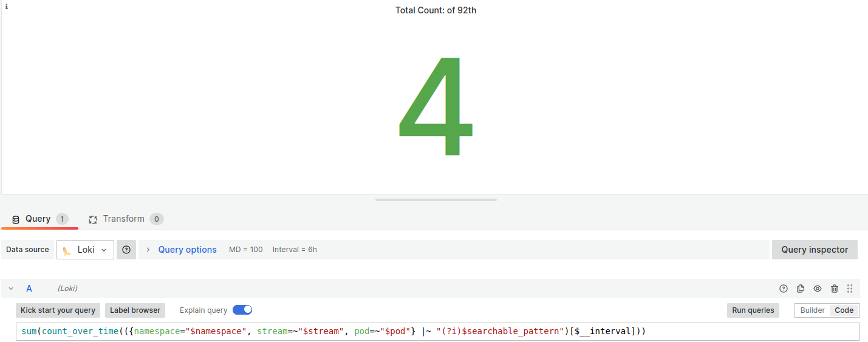
Task: Grab the query row drag handle icon
Action: coord(850,289)
